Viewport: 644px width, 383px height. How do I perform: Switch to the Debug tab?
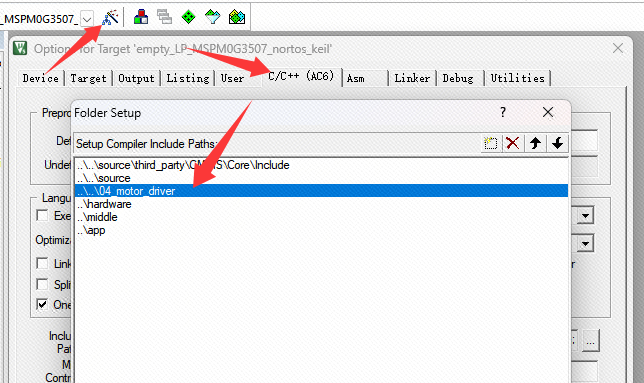point(458,78)
